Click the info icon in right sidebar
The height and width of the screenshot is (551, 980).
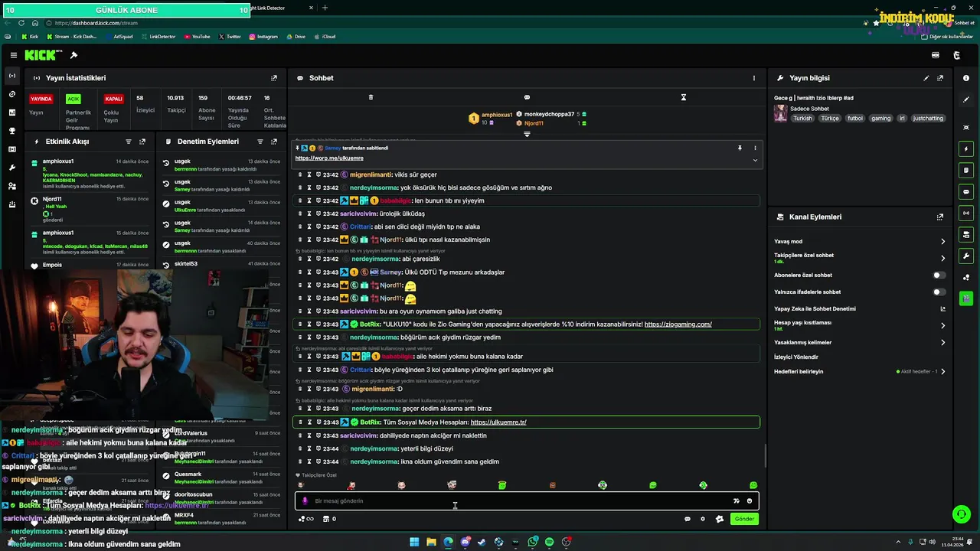click(x=966, y=78)
